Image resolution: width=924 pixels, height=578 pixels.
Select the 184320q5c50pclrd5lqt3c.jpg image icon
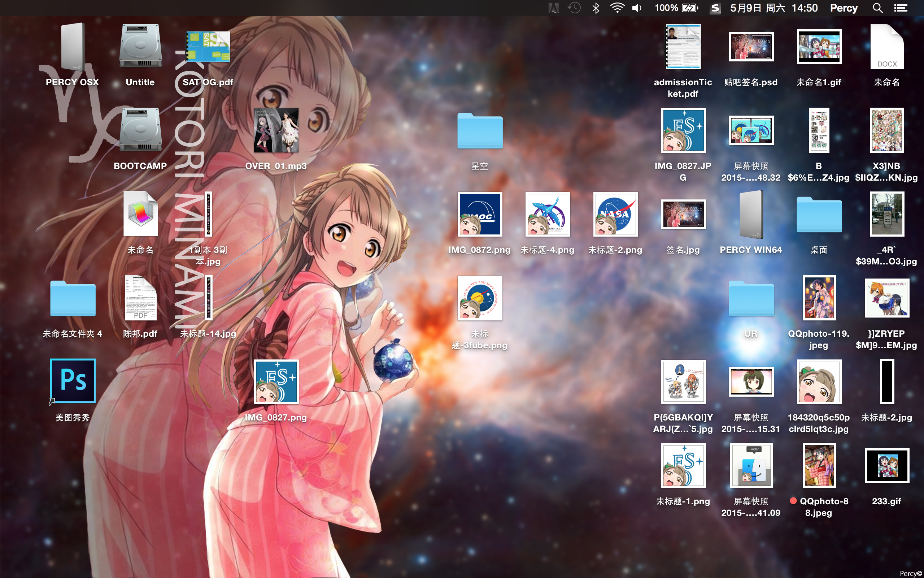(x=819, y=381)
